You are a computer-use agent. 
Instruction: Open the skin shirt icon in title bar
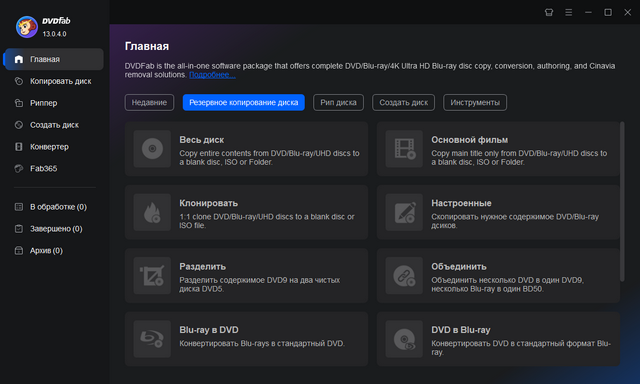(x=549, y=13)
